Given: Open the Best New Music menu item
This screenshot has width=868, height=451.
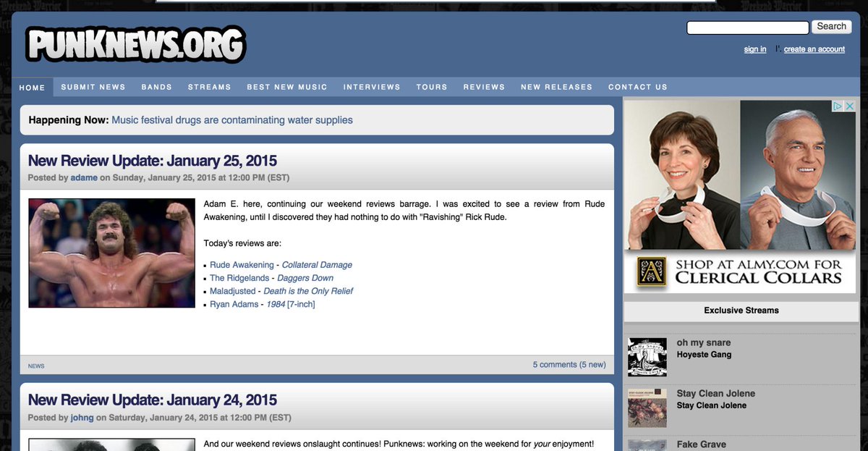Looking at the screenshot, I should tap(287, 87).
